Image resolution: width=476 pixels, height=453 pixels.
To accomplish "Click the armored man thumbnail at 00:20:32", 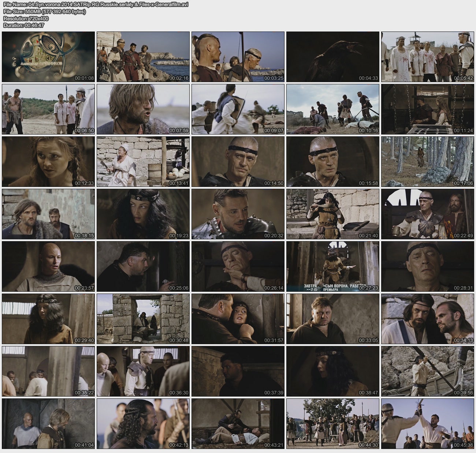I will coord(238,214).
